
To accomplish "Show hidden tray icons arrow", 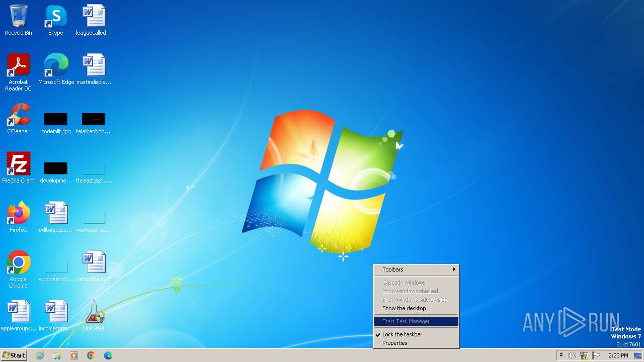I will pos(561,355).
